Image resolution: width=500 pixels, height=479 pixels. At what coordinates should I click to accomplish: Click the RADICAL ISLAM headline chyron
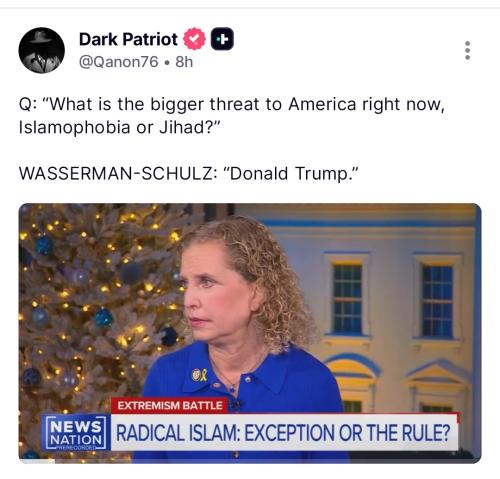(284, 433)
